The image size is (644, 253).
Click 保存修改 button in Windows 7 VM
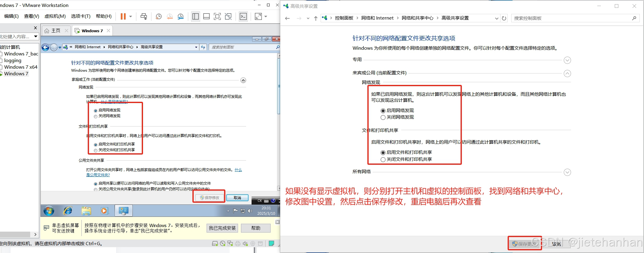tap(210, 198)
